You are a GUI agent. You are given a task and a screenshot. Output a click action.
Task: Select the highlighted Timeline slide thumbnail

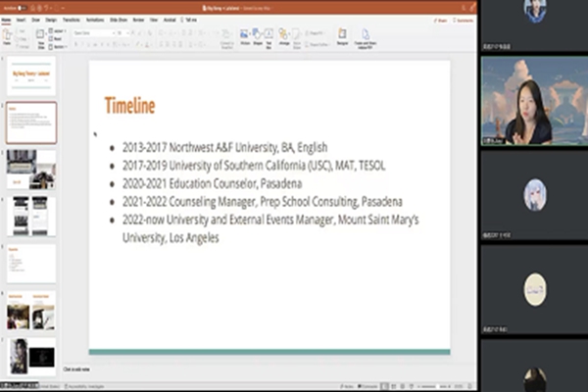(x=31, y=122)
